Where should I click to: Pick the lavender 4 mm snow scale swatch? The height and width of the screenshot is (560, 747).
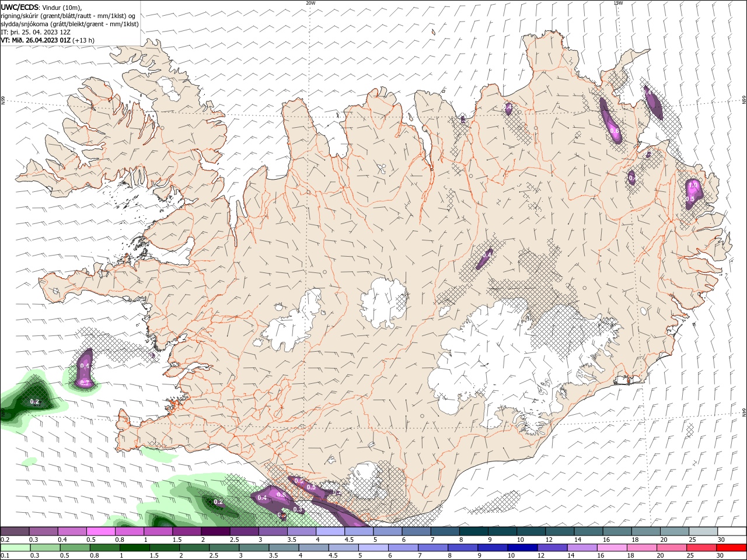click(x=330, y=531)
